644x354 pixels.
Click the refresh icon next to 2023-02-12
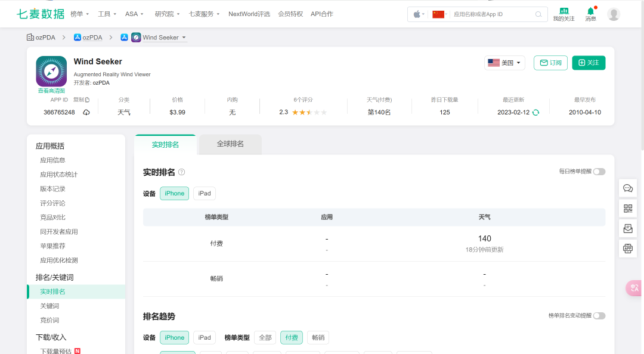[x=535, y=113]
